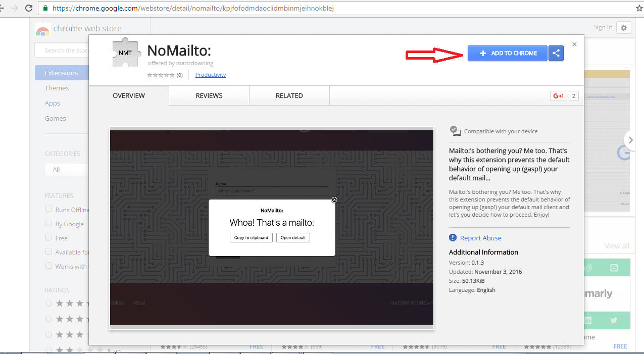The height and width of the screenshot is (354, 644).
Task: Open the Productivity category link
Action: [x=211, y=75]
